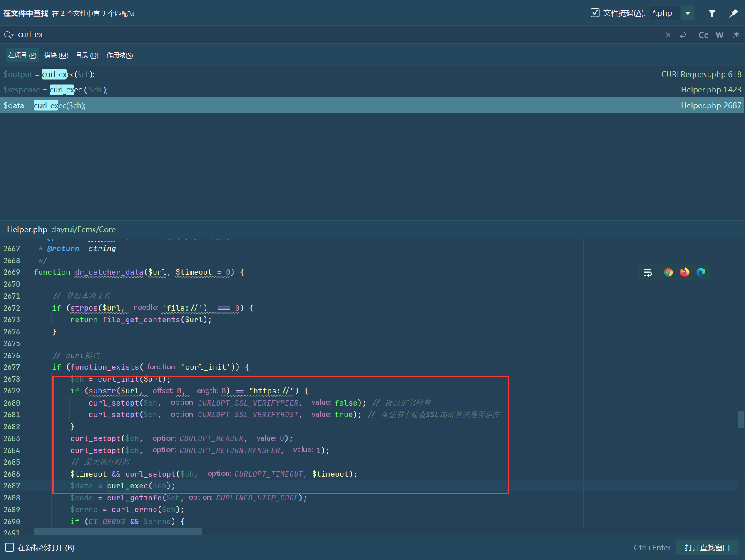Click function_exists on line 2677
This screenshot has width=745, height=560.
104,367
